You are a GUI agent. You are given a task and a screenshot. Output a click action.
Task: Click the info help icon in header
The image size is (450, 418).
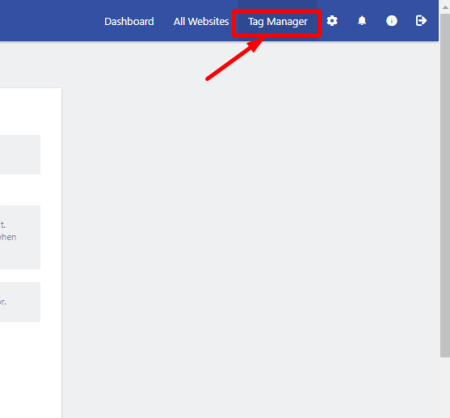[391, 21]
